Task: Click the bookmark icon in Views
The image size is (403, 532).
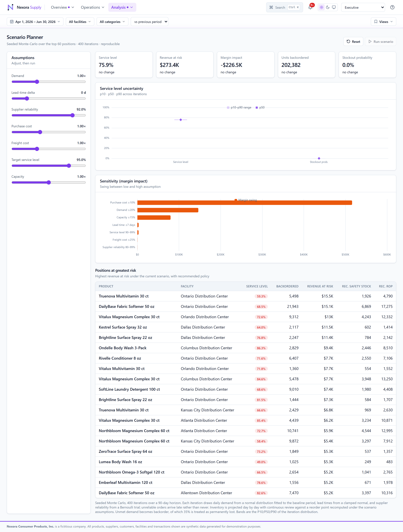Action: (x=376, y=22)
